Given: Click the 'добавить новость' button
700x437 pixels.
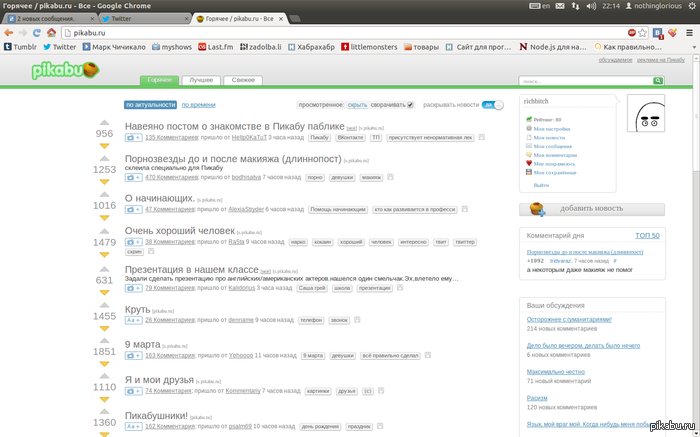Looking at the screenshot, I should tap(590, 209).
